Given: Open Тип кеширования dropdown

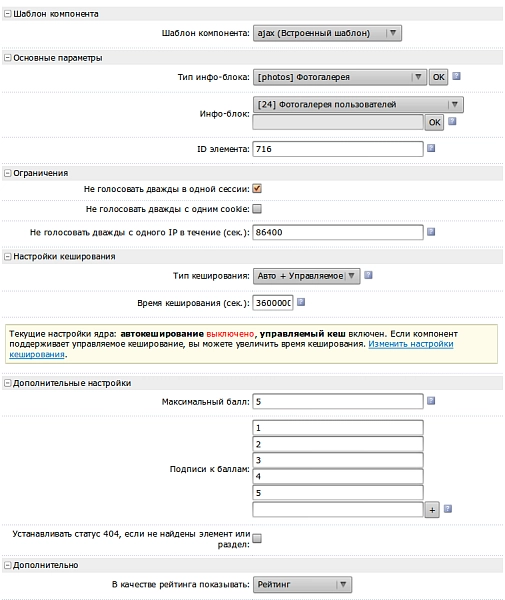Looking at the screenshot, I should [306, 276].
